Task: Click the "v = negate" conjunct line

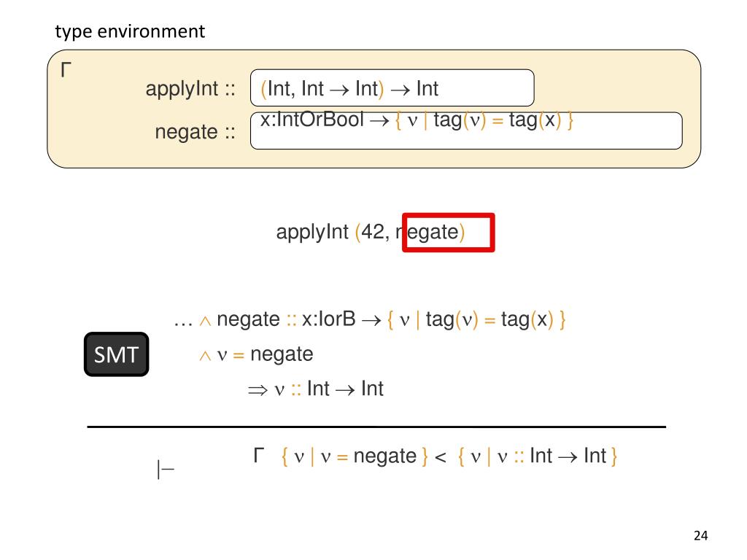Action: click(256, 354)
